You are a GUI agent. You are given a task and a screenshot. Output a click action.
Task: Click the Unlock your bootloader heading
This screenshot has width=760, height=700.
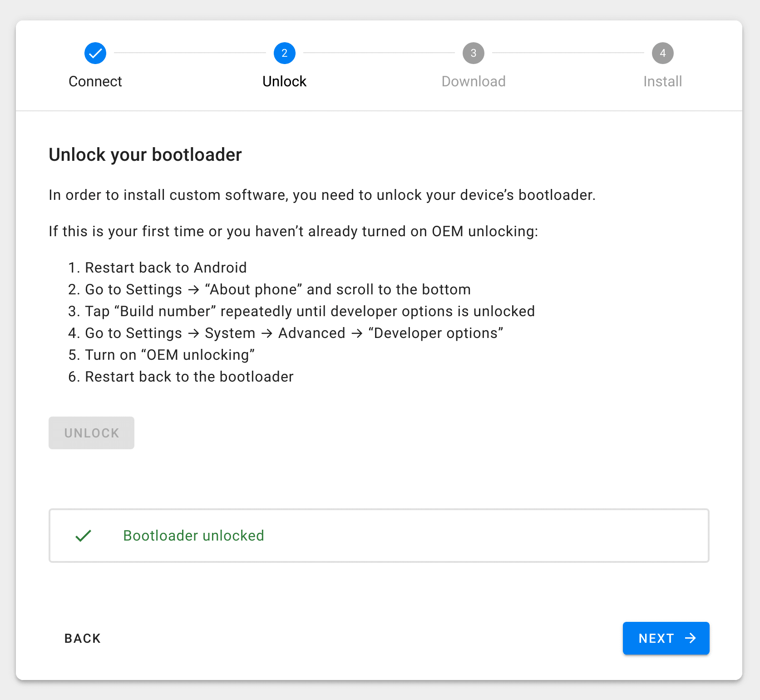(145, 154)
